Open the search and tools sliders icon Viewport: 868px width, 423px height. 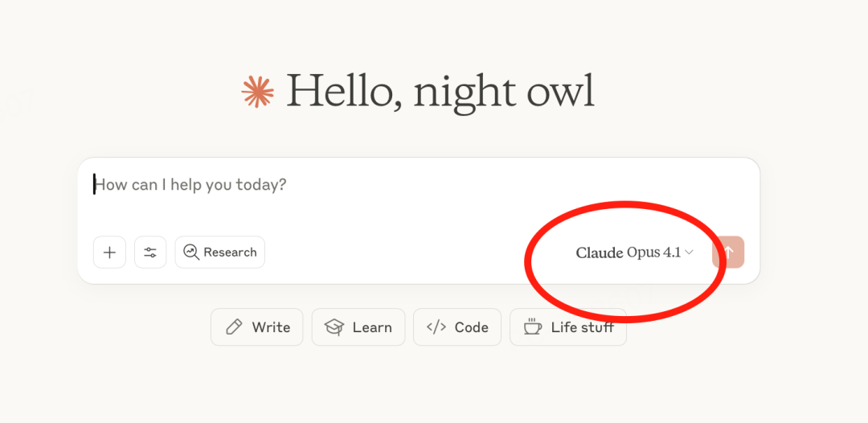tap(150, 253)
